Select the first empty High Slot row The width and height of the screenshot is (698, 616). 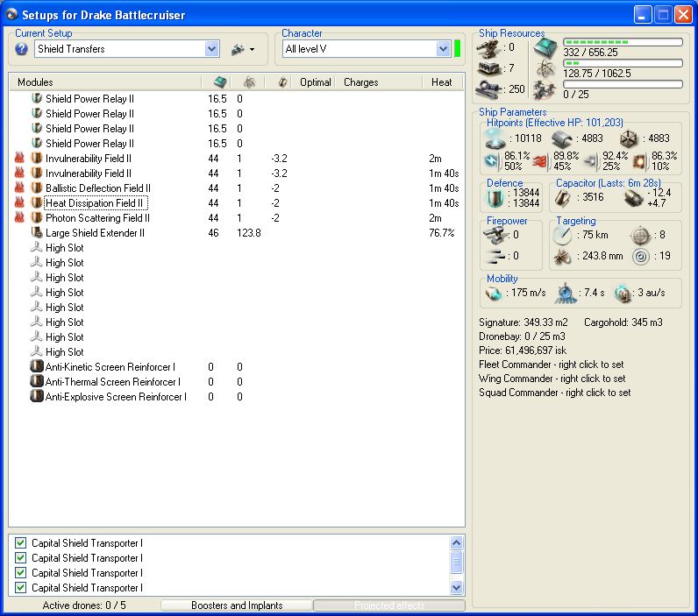pos(237,248)
